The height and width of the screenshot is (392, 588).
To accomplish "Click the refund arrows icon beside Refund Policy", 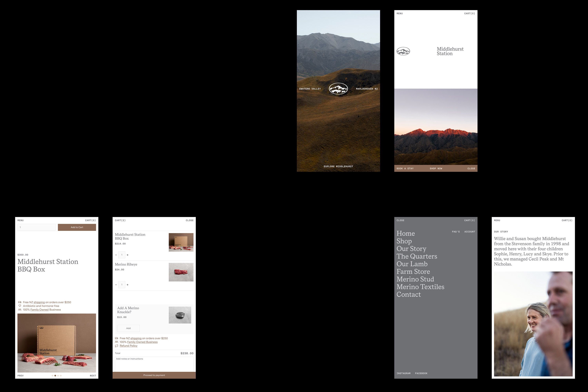I will [116, 346].
